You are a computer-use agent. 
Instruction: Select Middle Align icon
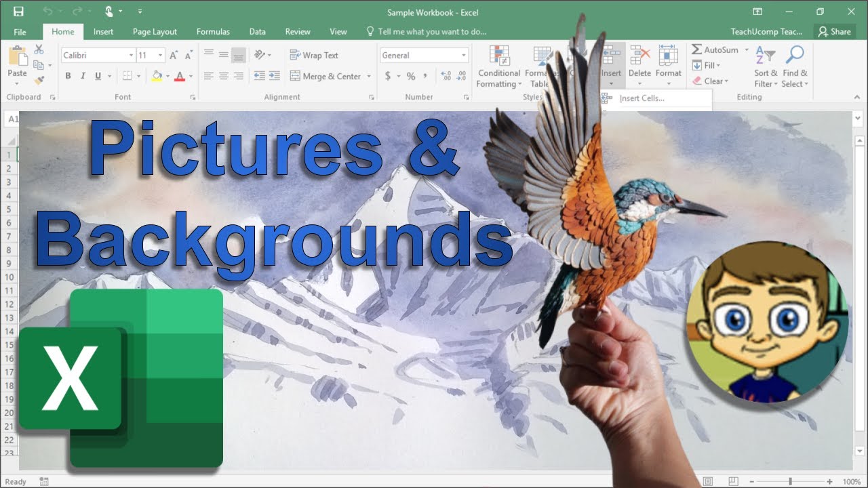tap(223, 55)
